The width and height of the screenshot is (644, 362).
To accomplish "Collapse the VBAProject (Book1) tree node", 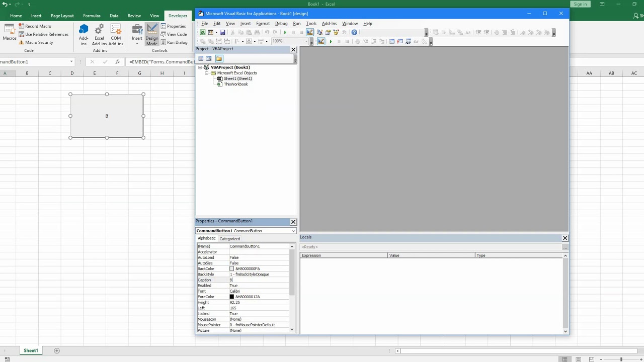I will [200, 67].
